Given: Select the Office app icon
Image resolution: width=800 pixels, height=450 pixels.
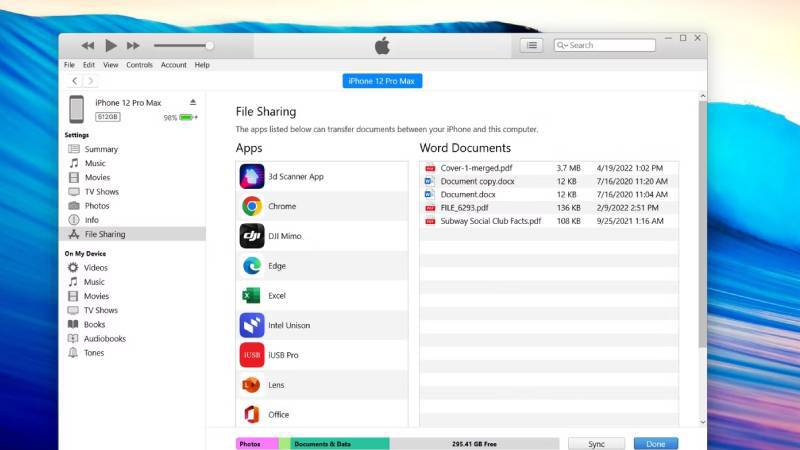Looking at the screenshot, I should [x=251, y=414].
